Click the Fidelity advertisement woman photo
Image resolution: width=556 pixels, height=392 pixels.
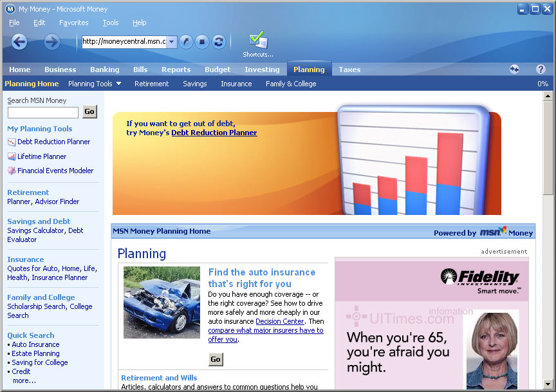point(492,351)
